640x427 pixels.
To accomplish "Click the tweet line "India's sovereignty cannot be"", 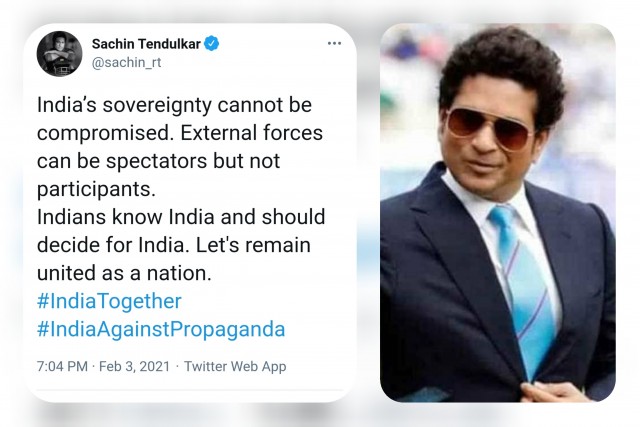I will 174,105.
